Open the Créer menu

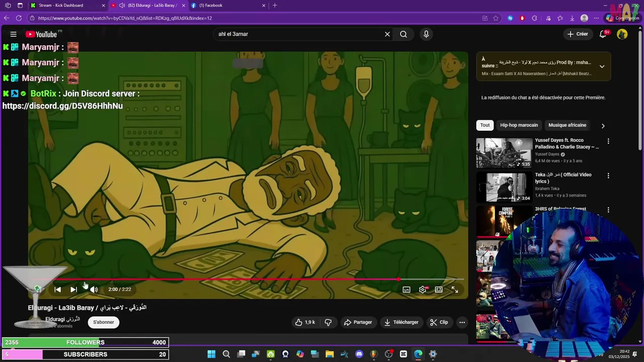coord(578,34)
